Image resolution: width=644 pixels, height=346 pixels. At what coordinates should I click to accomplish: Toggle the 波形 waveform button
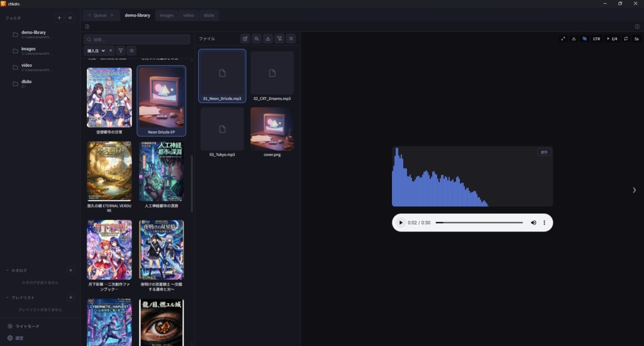[x=544, y=152]
